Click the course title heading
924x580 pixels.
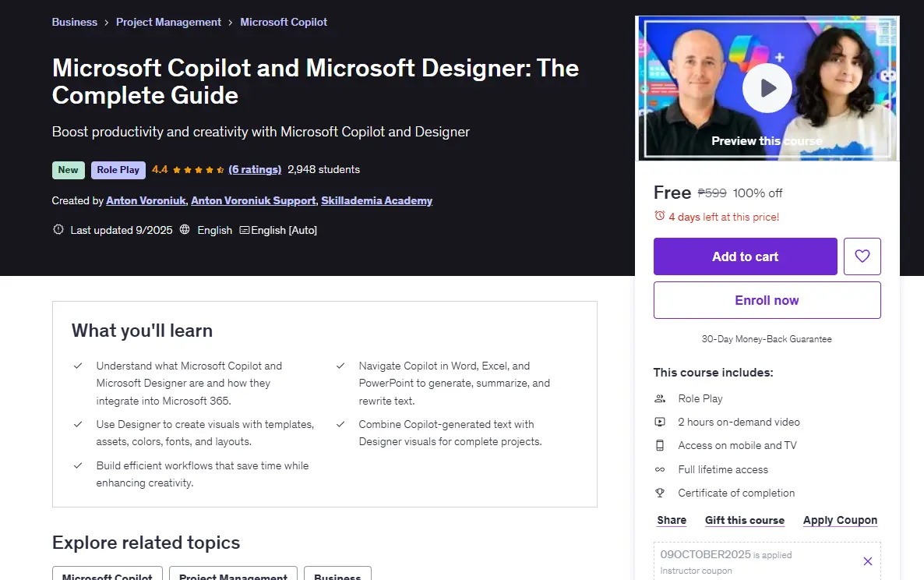click(316, 81)
